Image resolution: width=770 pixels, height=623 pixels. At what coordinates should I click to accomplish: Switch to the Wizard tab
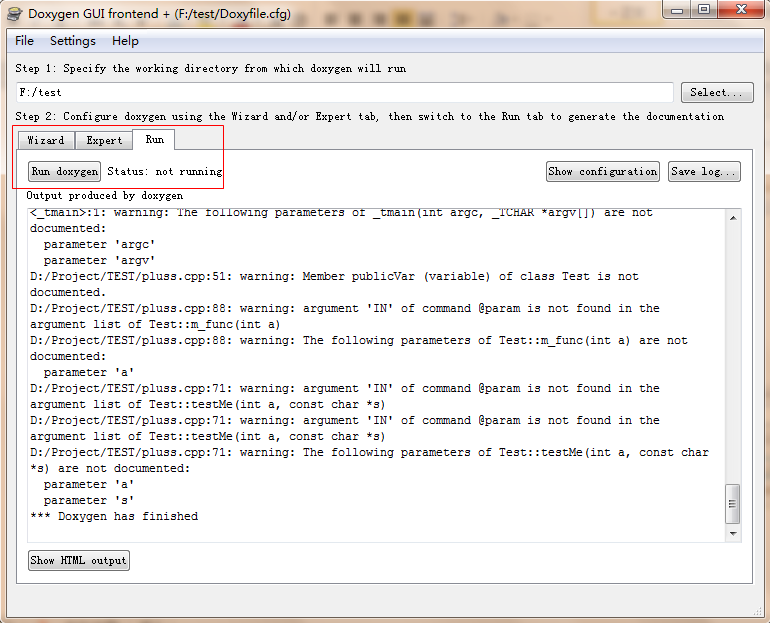tap(46, 140)
